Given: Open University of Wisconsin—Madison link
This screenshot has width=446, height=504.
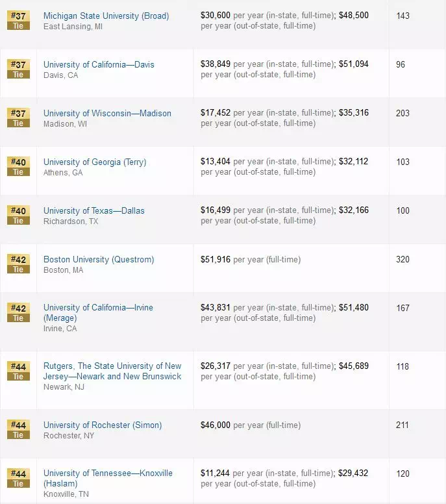Looking at the screenshot, I should (x=107, y=113).
